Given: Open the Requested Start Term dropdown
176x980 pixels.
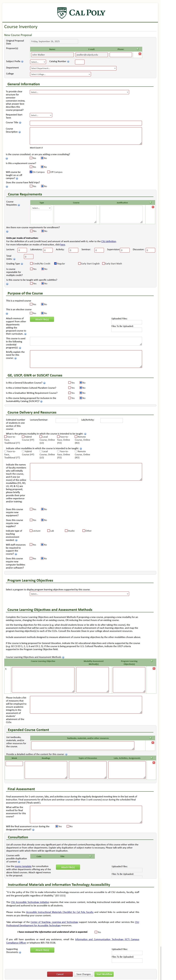Looking at the screenshot, I should pyautogui.click(x=41, y=115).
